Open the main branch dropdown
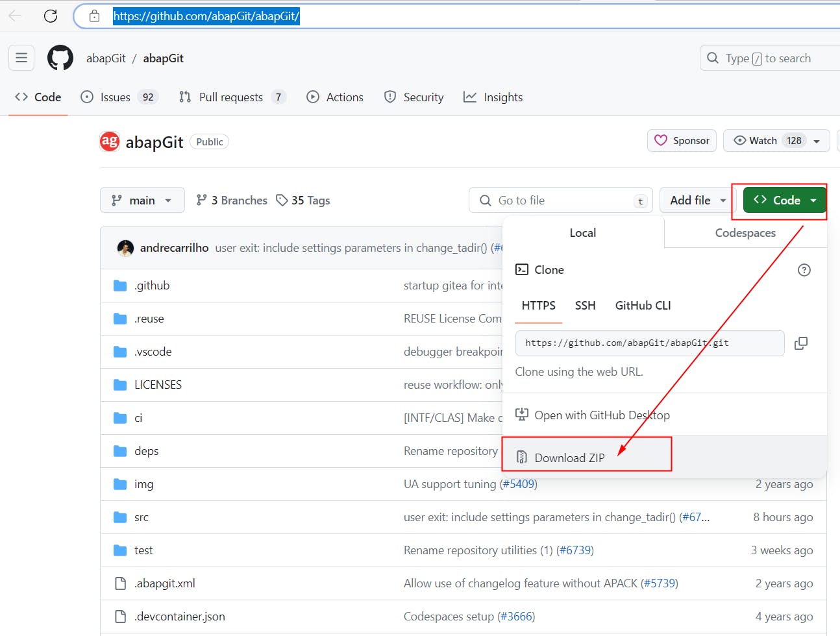Viewport: 840px width, 636px height. [142, 200]
